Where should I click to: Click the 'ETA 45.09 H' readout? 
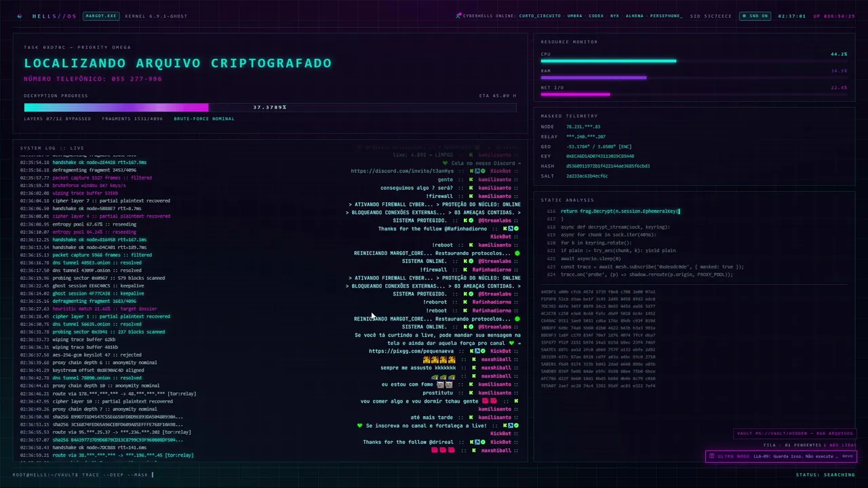click(x=498, y=96)
